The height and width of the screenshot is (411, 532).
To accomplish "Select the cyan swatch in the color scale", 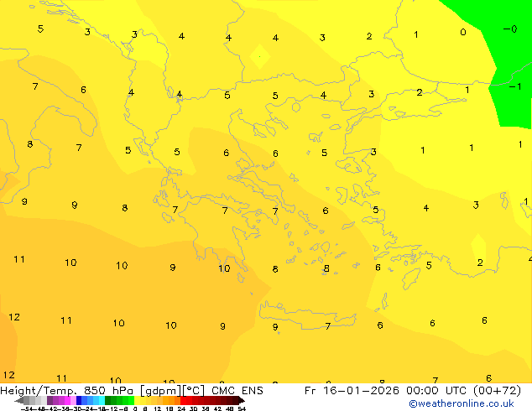I will click(102, 400).
